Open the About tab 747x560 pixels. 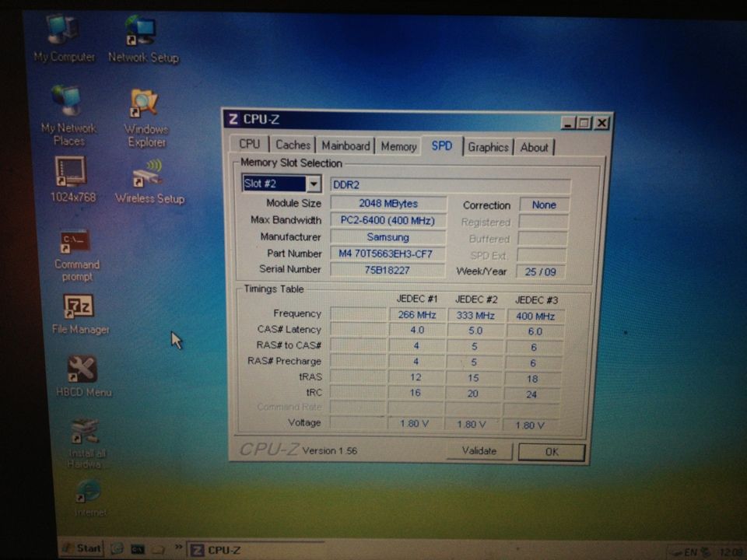click(534, 148)
